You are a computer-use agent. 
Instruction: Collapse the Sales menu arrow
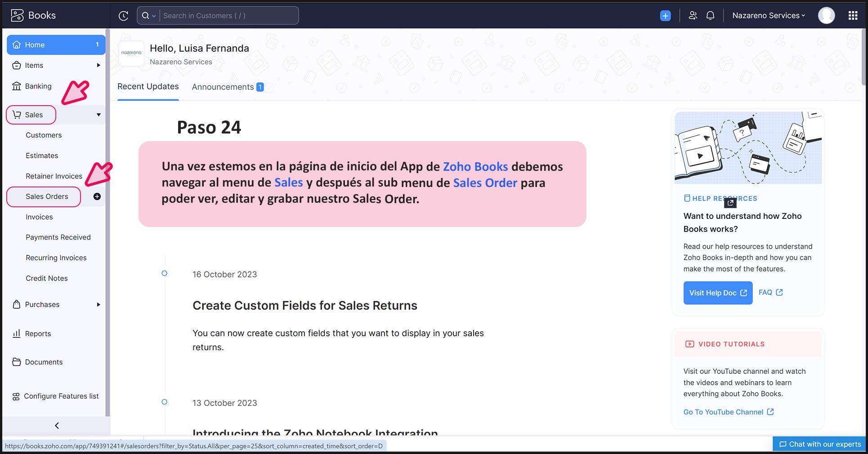[98, 115]
